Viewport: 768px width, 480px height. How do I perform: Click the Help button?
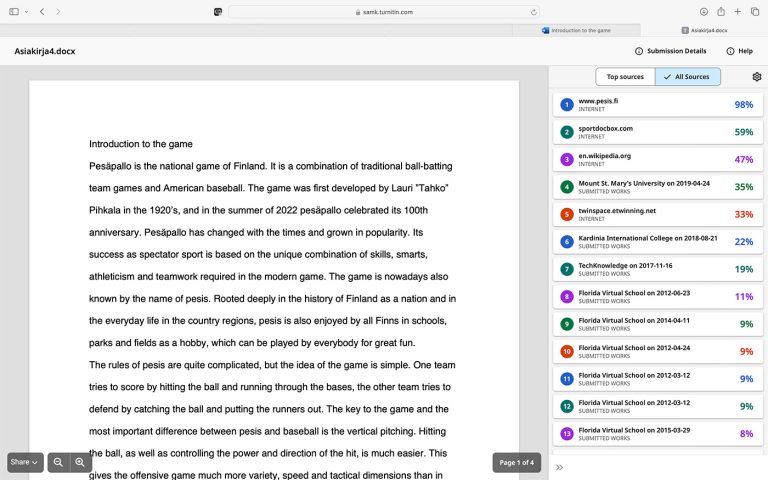[739, 51]
